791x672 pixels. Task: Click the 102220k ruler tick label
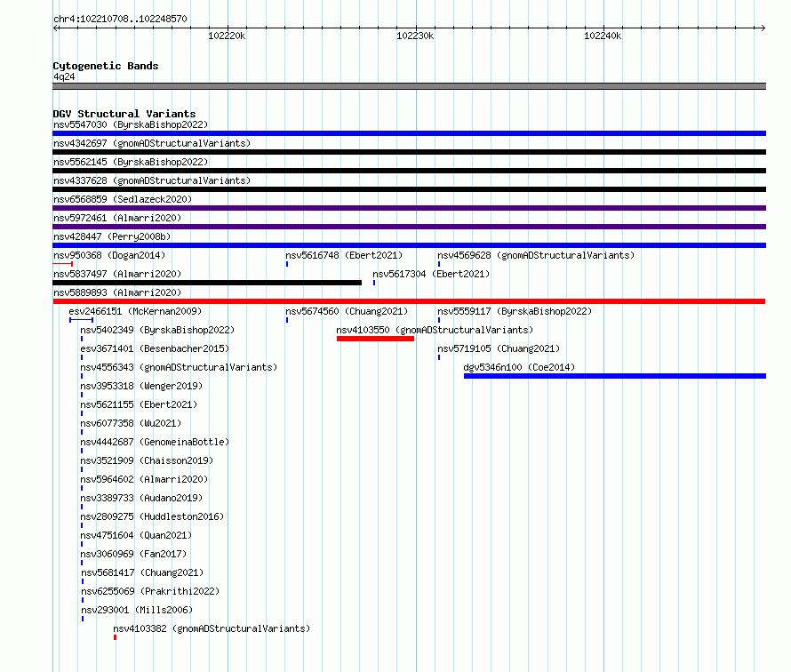[227, 36]
